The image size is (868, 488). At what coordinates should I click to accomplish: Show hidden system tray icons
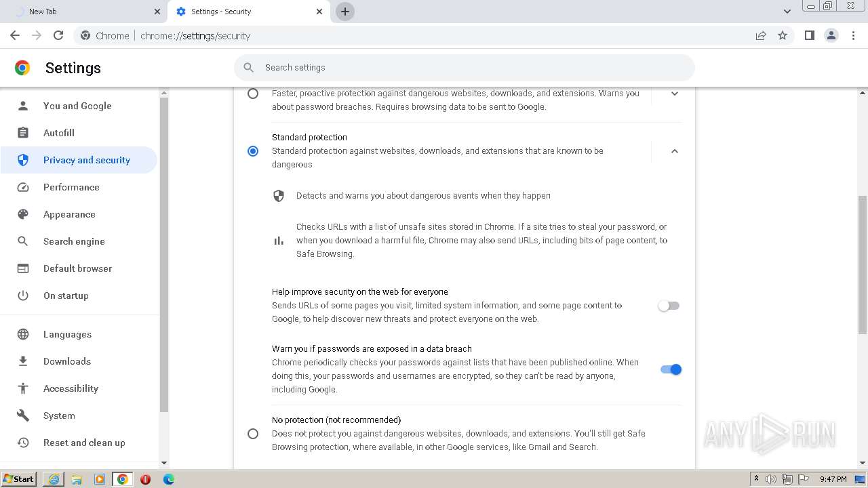click(x=756, y=479)
